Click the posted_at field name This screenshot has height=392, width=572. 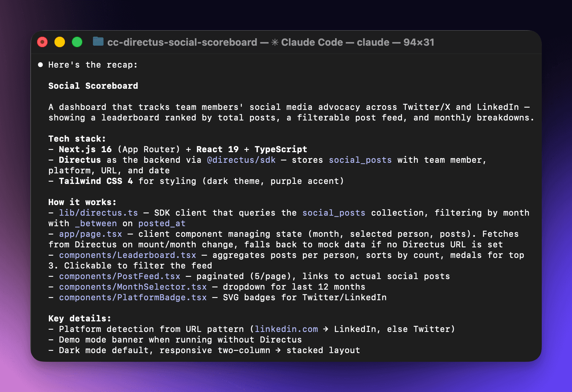click(x=162, y=224)
